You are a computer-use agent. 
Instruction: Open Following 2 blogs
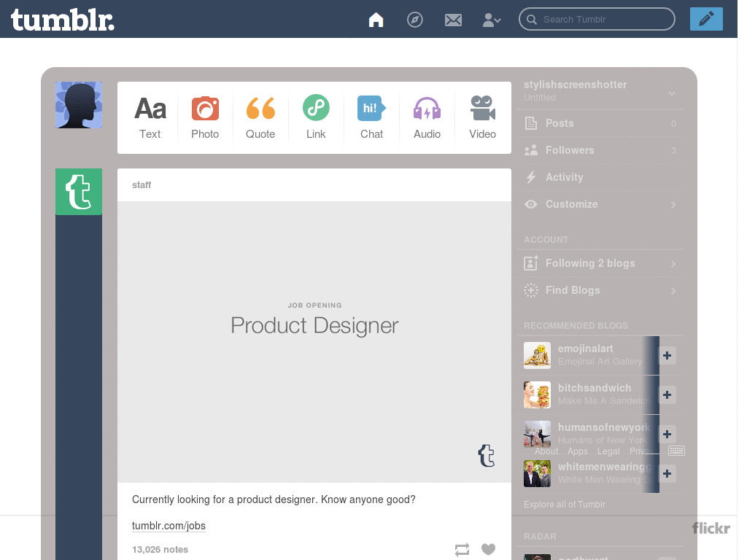click(600, 263)
